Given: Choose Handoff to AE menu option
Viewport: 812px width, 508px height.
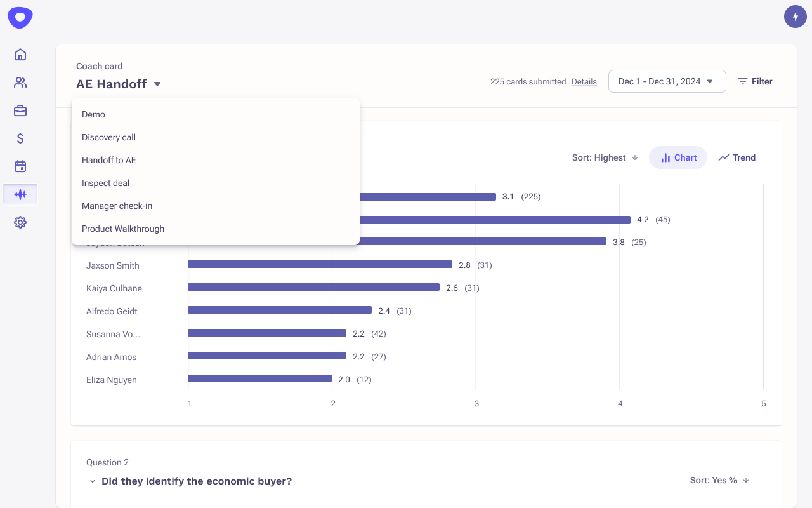Looking at the screenshot, I should [216, 160].
